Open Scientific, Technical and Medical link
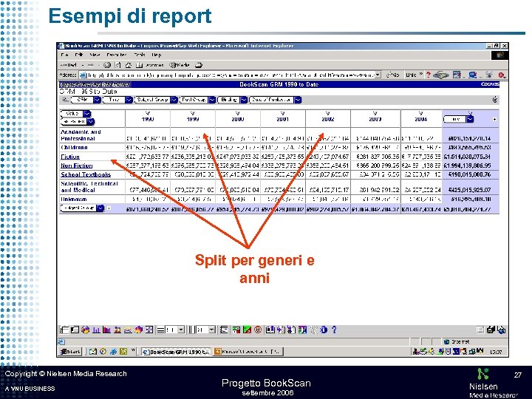This screenshot has height=399, width=532. 89,187
